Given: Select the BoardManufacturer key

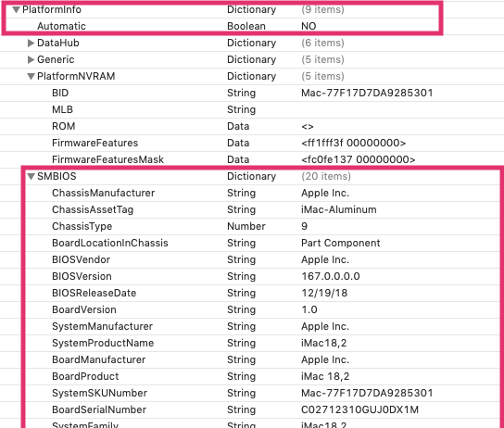Looking at the screenshot, I should [x=99, y=359].
